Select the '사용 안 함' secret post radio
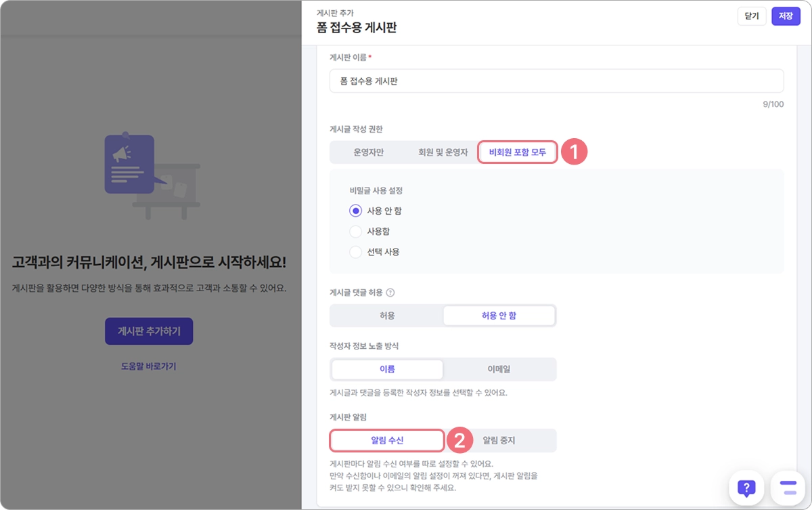The width and height of the screenshot is (812, 510). pos(356,211)
